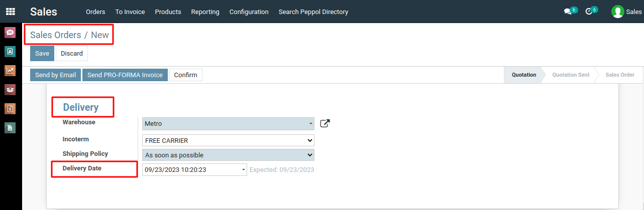Open the Reporting menu
This screenshot has height=210, width=644.
point(205,12)
